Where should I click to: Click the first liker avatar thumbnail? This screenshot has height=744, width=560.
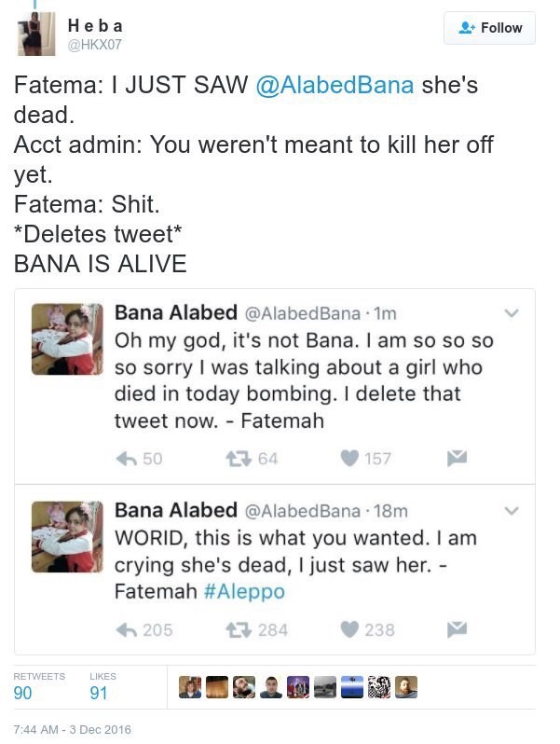point(190,688)
